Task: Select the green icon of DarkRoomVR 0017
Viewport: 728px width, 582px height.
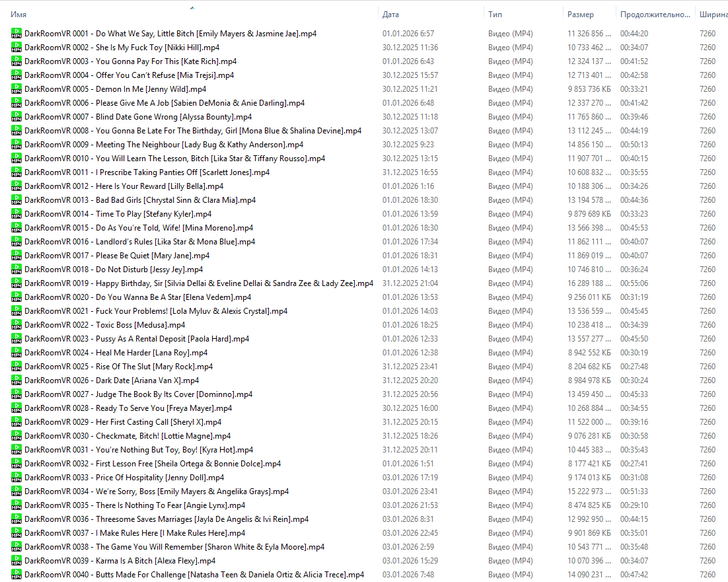Action: tap(17, 256)
